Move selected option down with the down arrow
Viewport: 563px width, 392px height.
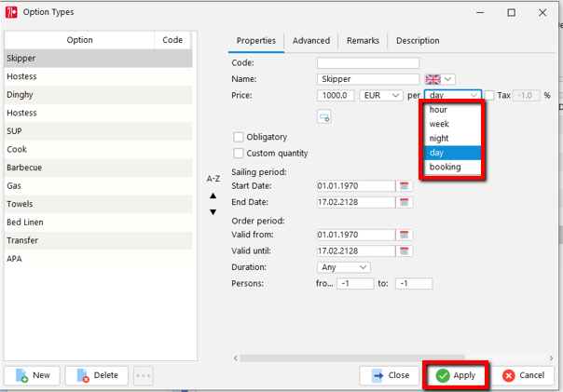pyautogui.click(x=213, y=212)
